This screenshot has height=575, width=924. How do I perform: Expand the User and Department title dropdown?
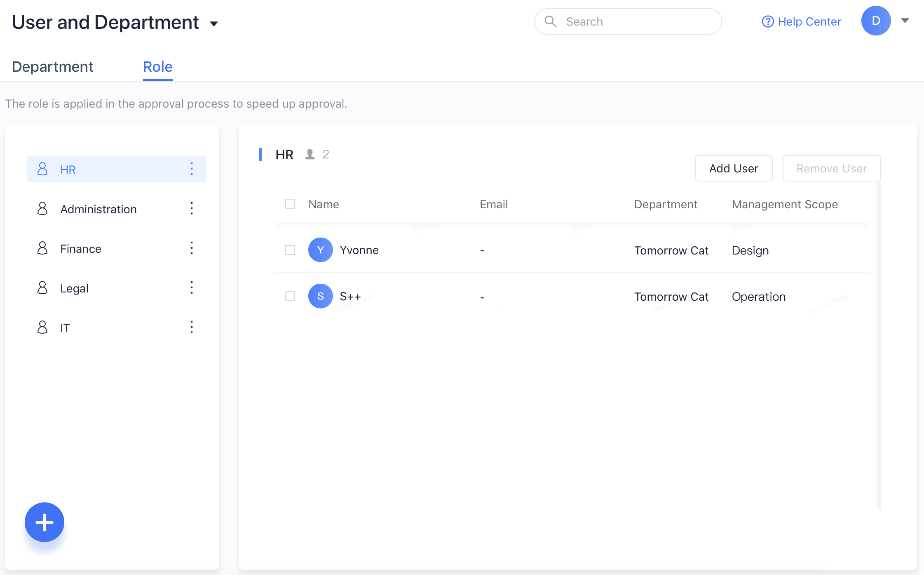[214, 24]
